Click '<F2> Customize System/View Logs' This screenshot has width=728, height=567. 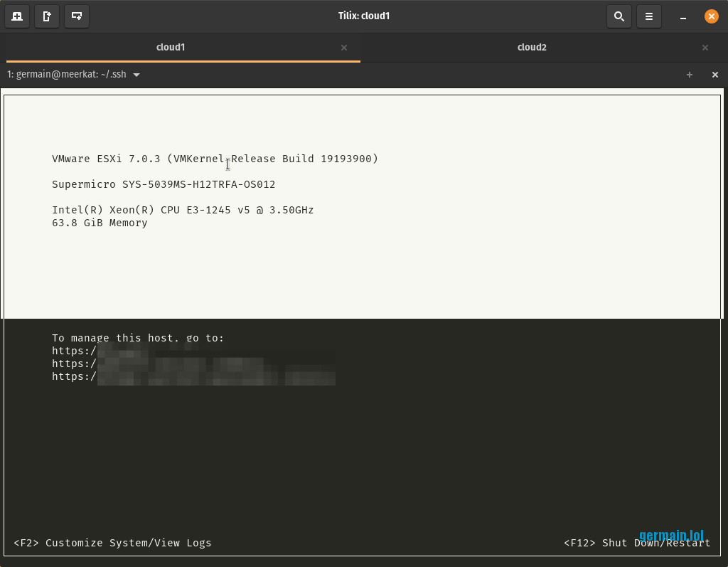click(x=112, y=544)
